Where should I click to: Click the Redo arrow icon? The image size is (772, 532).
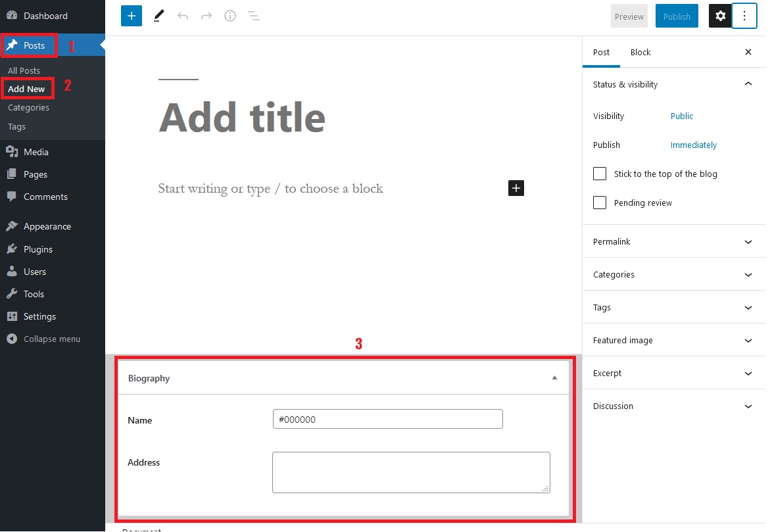click(206, 16)
